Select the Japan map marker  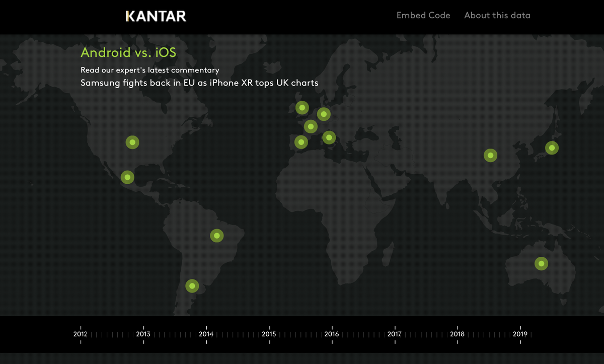(x=552, y=148)
